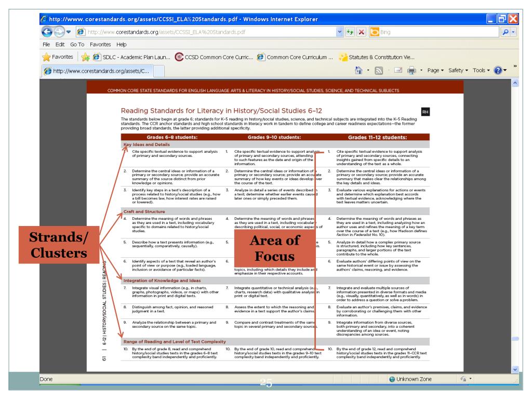Open the Safety dropdown menu

pyautogui.click(x=458, y=70)
